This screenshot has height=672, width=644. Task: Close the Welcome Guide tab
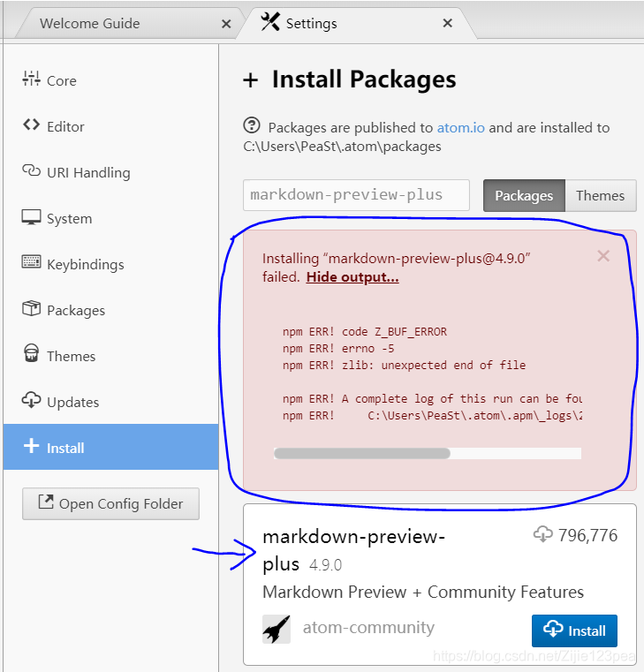(x=226, y=24)
